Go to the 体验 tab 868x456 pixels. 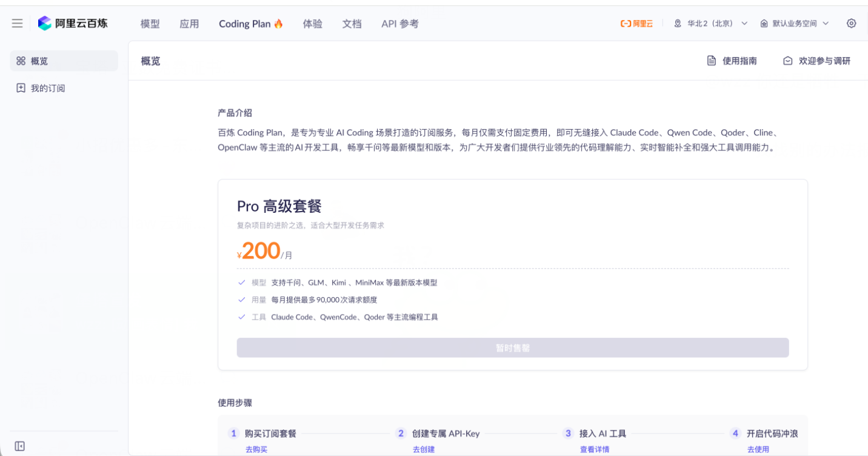(x=312, y=24)
